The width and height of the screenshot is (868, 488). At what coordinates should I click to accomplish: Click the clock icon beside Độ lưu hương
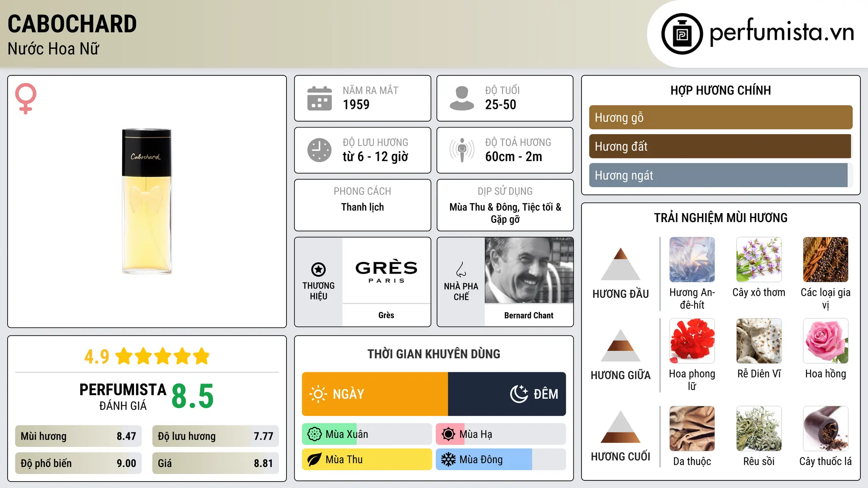click(x=320, y=150)
